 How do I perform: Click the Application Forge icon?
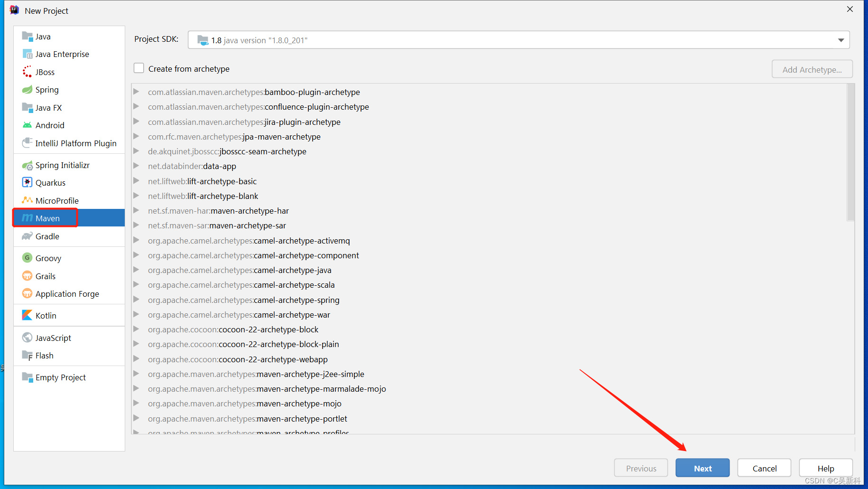click(x=27, y=293)
